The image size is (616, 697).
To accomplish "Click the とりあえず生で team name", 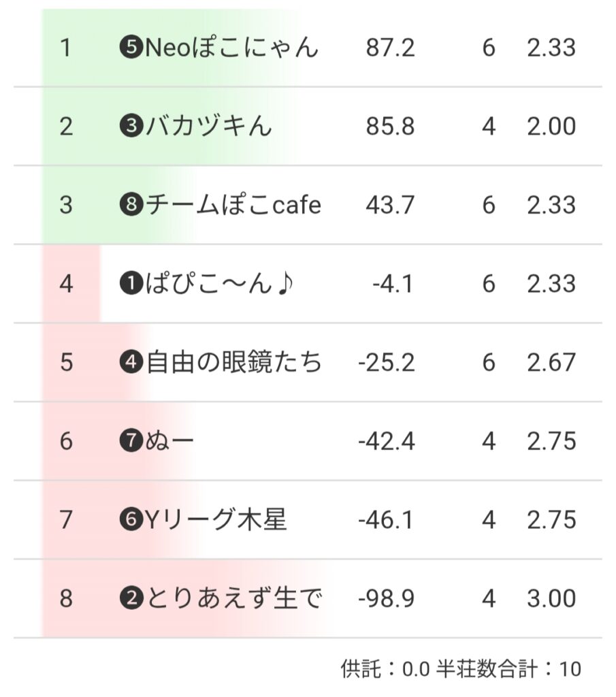I will [x=233, y=599].
